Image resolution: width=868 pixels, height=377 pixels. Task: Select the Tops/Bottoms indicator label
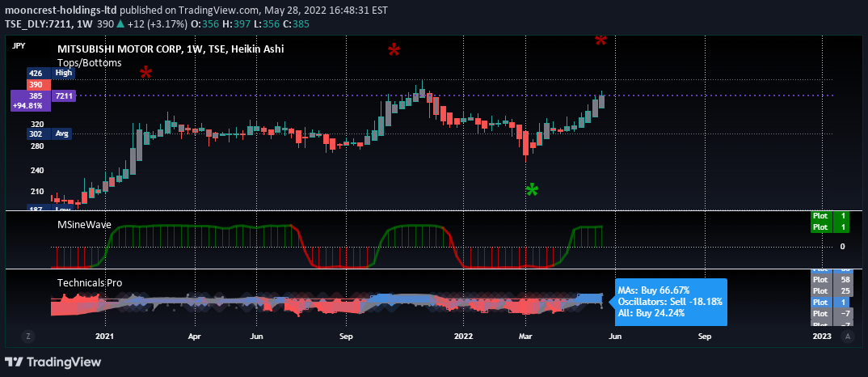click(x=89, y=62)
